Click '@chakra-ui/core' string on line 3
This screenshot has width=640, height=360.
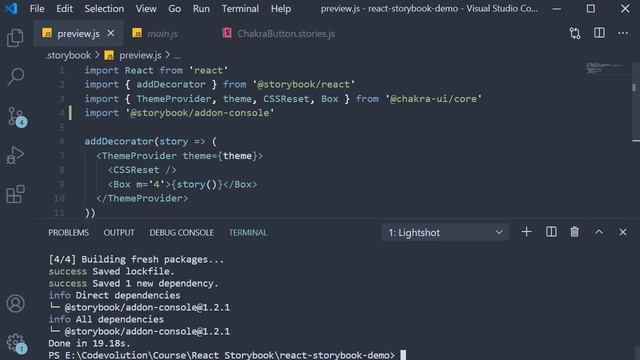coord(433,98)
